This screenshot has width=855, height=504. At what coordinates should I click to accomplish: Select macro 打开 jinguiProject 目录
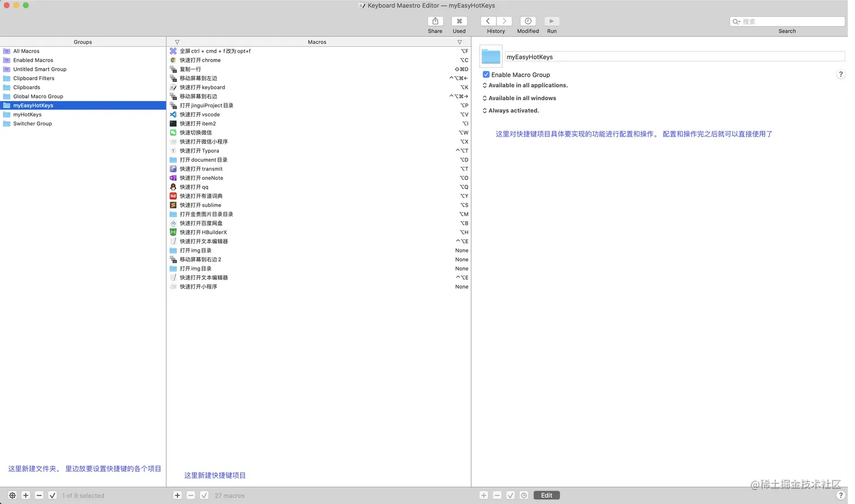point(319,105)
